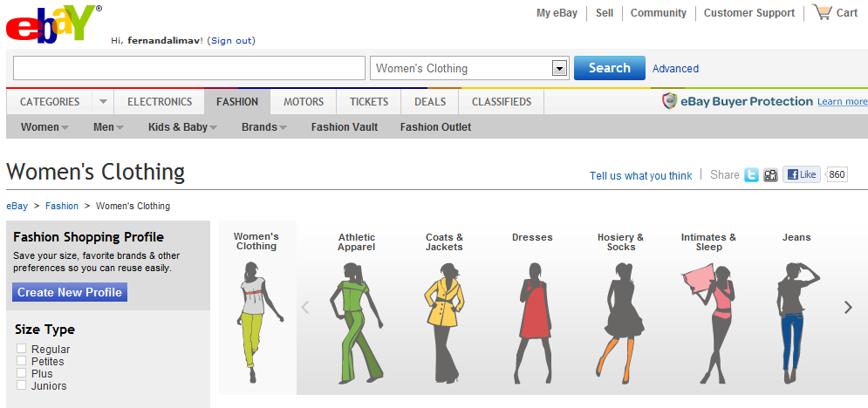This screenshot has height=408, width=868.
Task: Go to eBay breadcrumb link
Action: pos(17,206)
